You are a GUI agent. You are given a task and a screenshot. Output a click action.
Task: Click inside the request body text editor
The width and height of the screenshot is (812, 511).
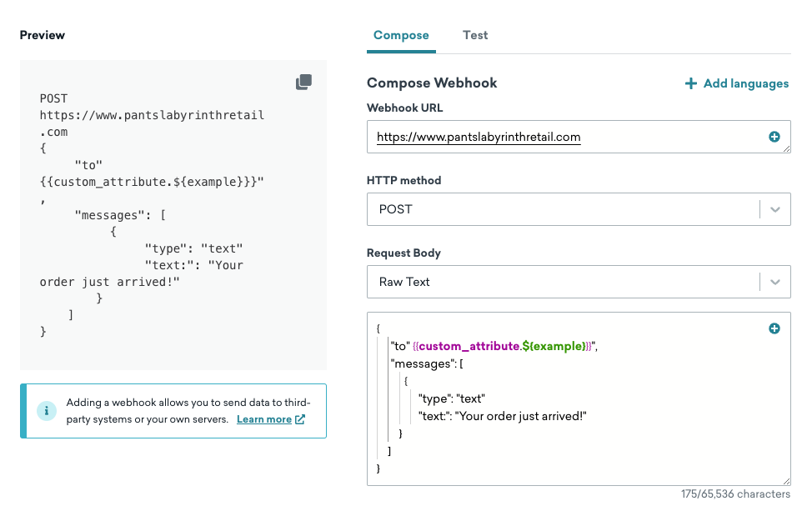click(x=579, y=398)
